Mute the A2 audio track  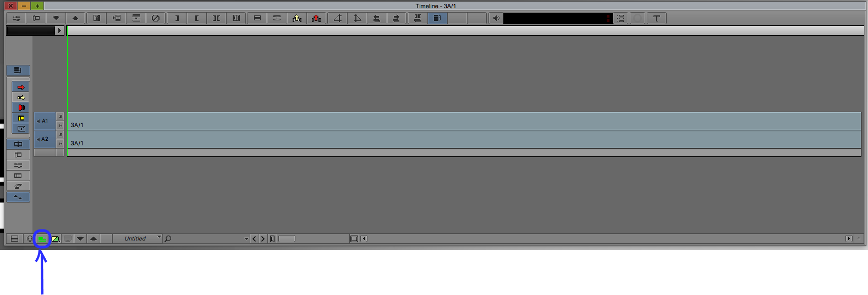[61, 144]
